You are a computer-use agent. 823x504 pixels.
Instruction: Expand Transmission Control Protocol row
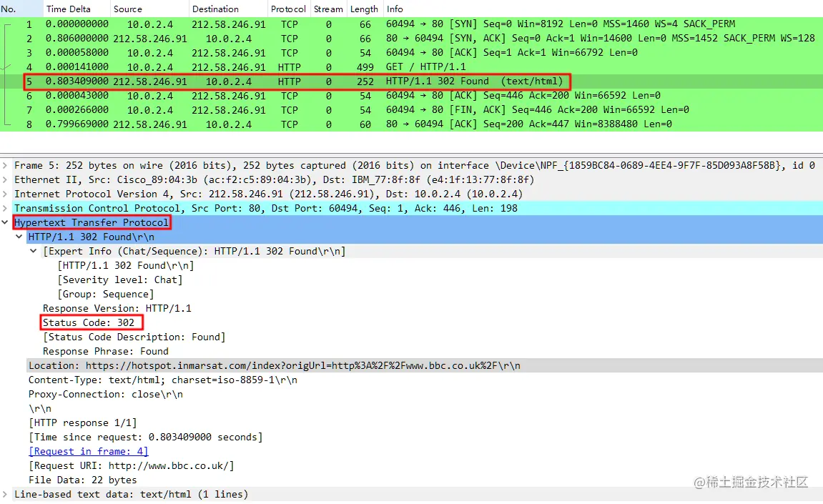5,208
